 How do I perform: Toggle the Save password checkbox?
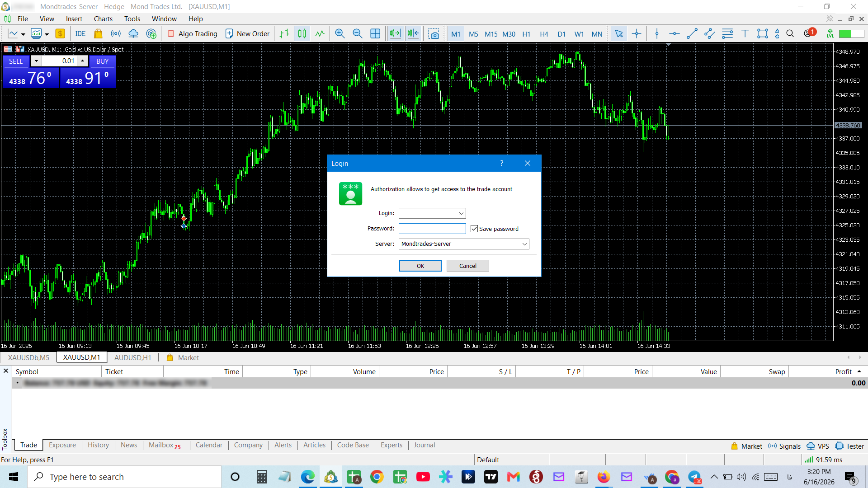click(x=474, y=229)
